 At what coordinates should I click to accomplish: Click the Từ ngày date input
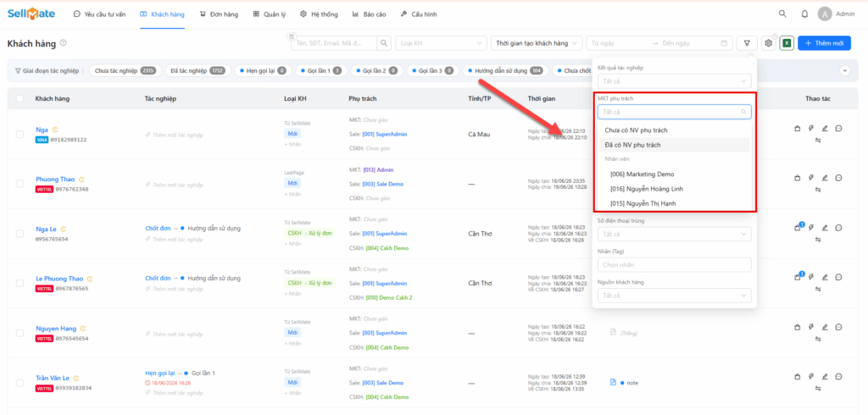(x=617, y=43)
